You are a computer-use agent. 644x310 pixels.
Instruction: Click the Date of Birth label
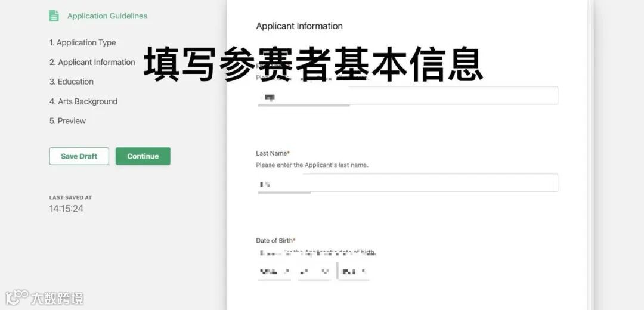coord(275,241)
